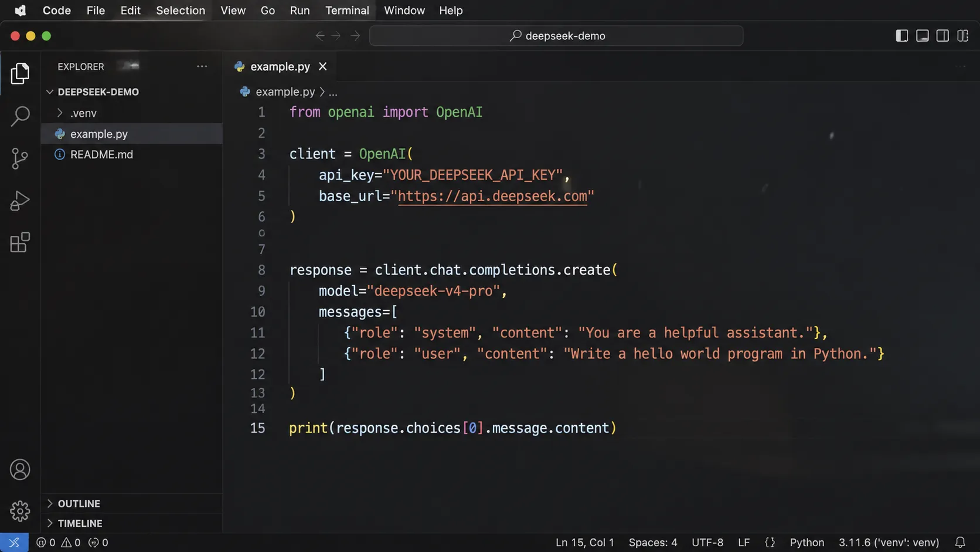Click the info icon beside README.md
The width and height of the screenshot is (980, 552).
tap(59, 154)
